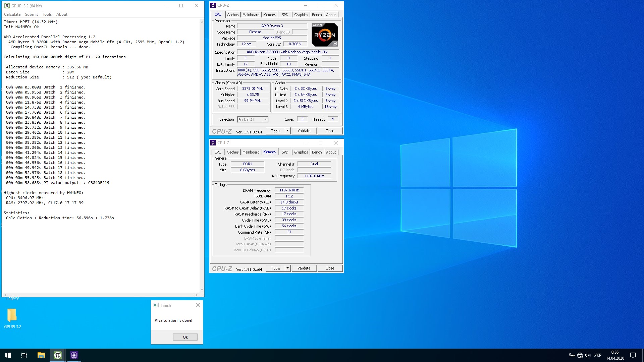This screenshot has height=362, width=644.
Task: Select GPUPI taskbar app icon
Action: point(57,355)
